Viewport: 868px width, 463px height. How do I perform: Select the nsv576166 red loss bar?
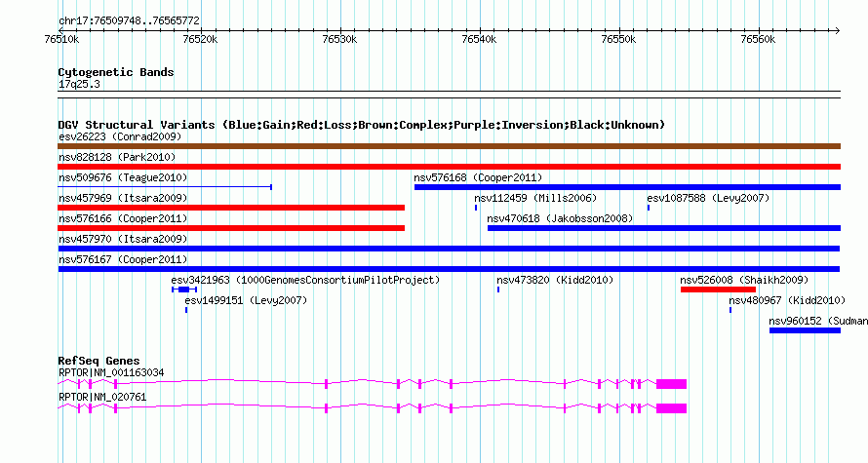(231, 228)
